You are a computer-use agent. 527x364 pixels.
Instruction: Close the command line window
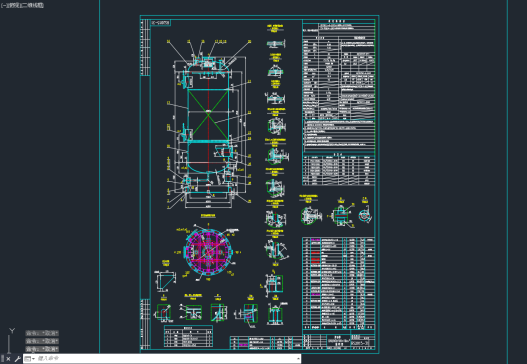(x=8, y=359)
